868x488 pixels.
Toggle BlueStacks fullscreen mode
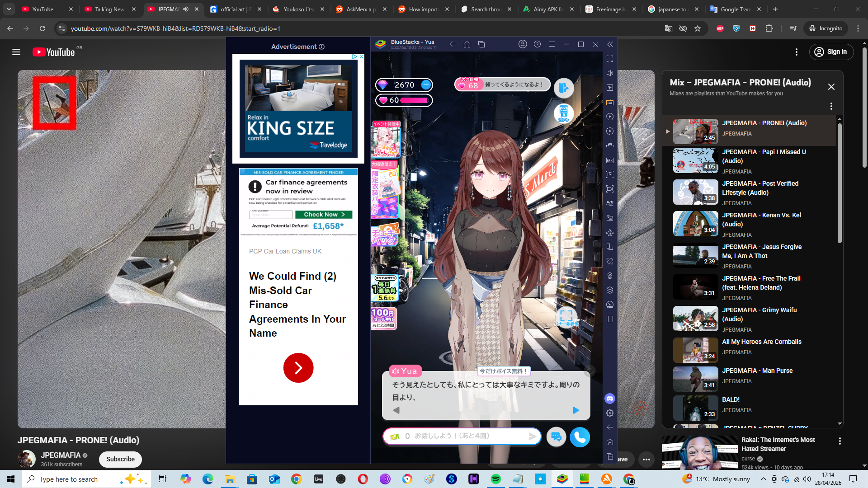[610, 59]
